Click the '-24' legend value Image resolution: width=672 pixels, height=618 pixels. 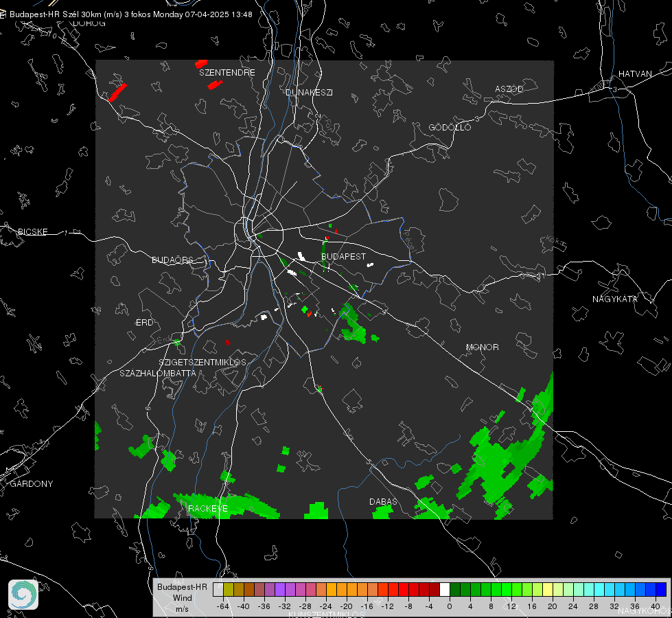point(326,606)
